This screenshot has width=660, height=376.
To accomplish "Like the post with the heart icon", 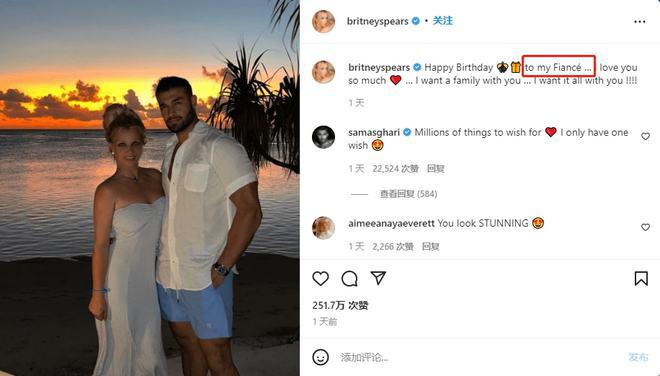I will (x=320, y=279).
